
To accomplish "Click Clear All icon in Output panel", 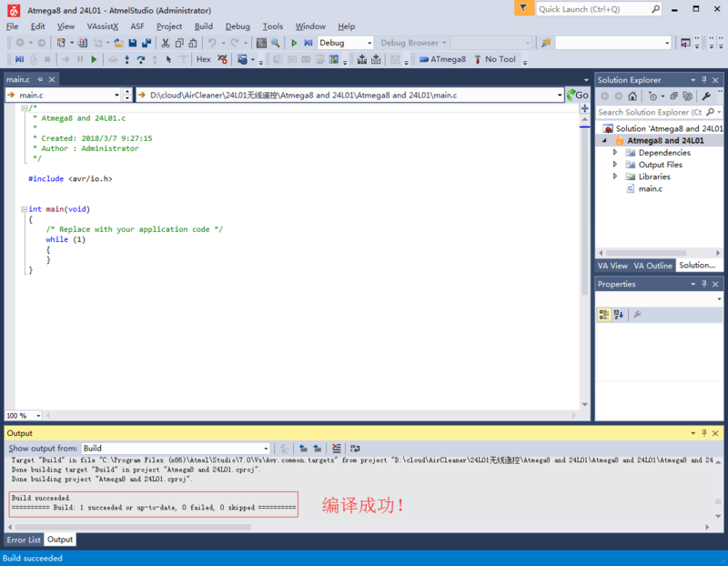I will [337, 449].
